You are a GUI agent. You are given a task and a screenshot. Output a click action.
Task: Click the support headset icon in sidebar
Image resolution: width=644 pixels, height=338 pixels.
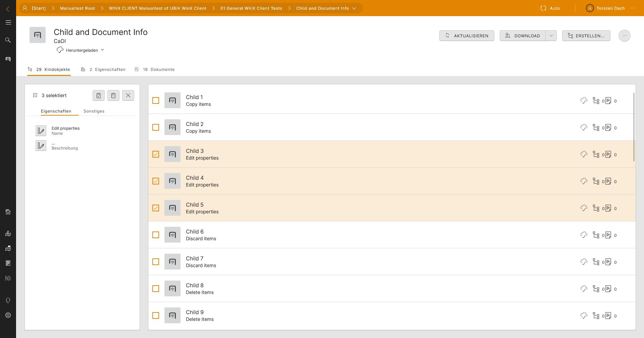8,300
